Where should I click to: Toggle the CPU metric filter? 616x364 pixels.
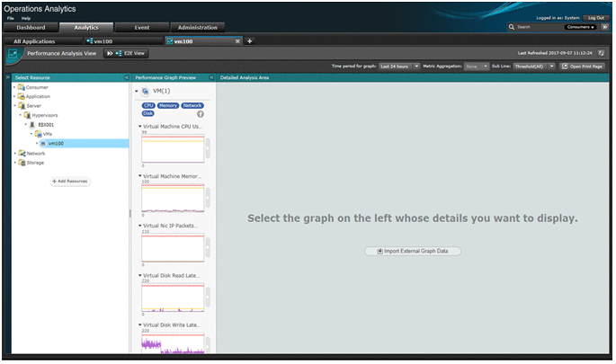coord(148,106)
